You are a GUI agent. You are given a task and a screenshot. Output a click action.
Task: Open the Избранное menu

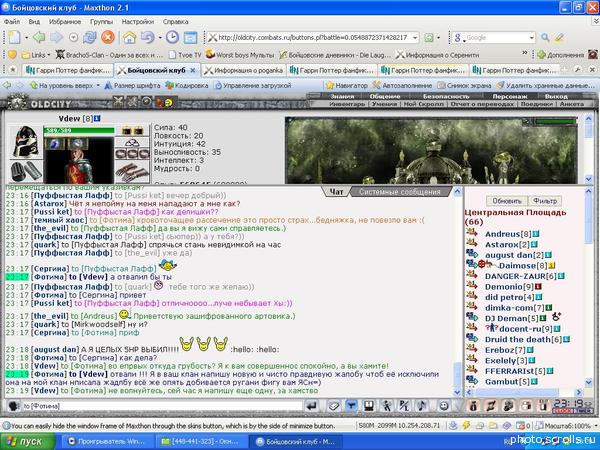pyautogui.click(x=65, y=22)
